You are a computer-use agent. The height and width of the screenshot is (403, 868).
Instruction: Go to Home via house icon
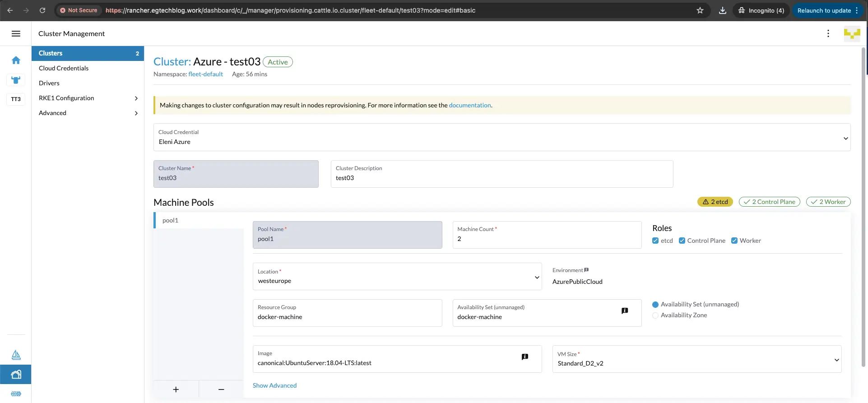tap(16, 60)
